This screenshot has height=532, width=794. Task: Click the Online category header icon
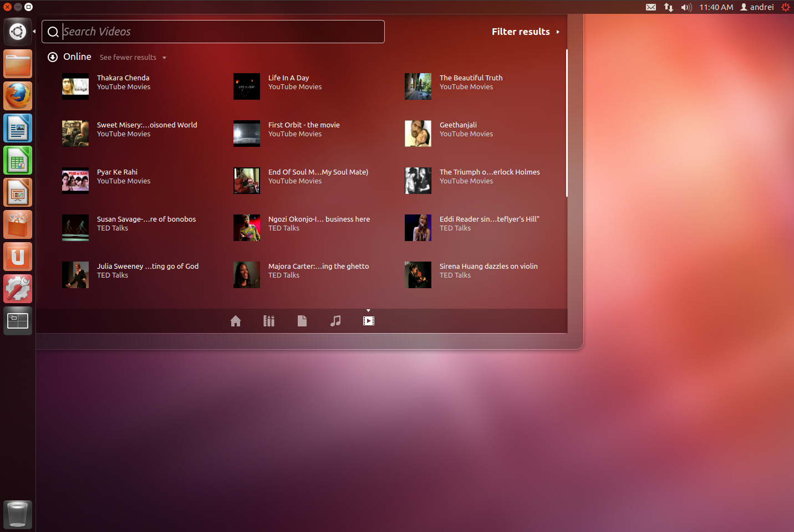pos(53,57)
